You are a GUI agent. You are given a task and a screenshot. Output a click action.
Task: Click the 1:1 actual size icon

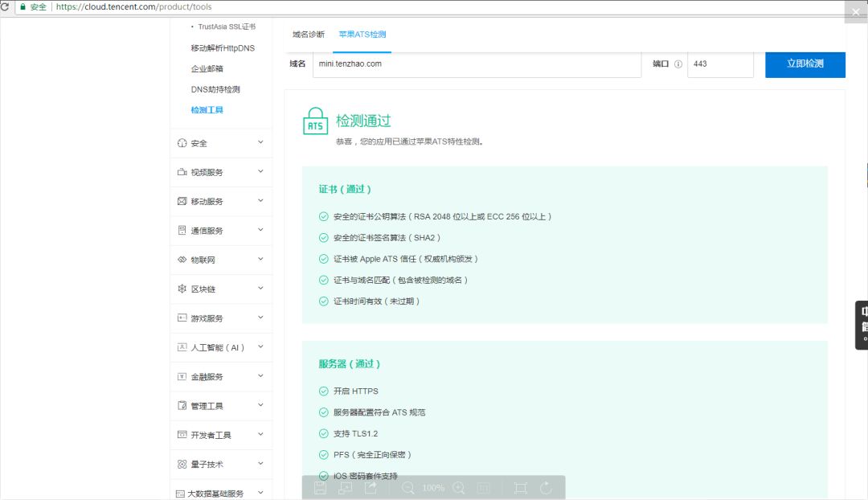pyautogui.click(x=483, y=488)
